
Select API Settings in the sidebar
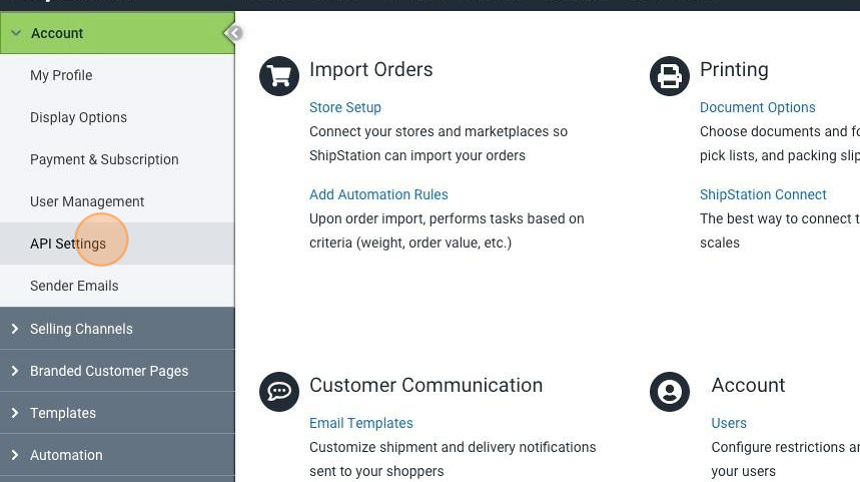click(68, 243)
